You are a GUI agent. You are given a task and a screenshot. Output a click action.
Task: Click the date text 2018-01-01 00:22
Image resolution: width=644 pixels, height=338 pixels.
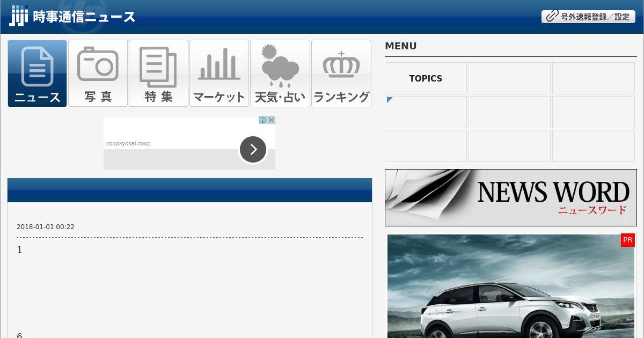tap(46, 227)
